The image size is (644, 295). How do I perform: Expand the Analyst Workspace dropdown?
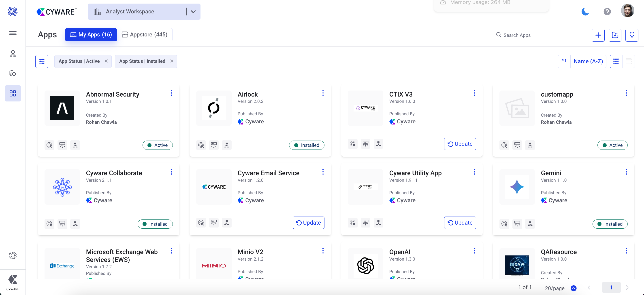[193, 11]
